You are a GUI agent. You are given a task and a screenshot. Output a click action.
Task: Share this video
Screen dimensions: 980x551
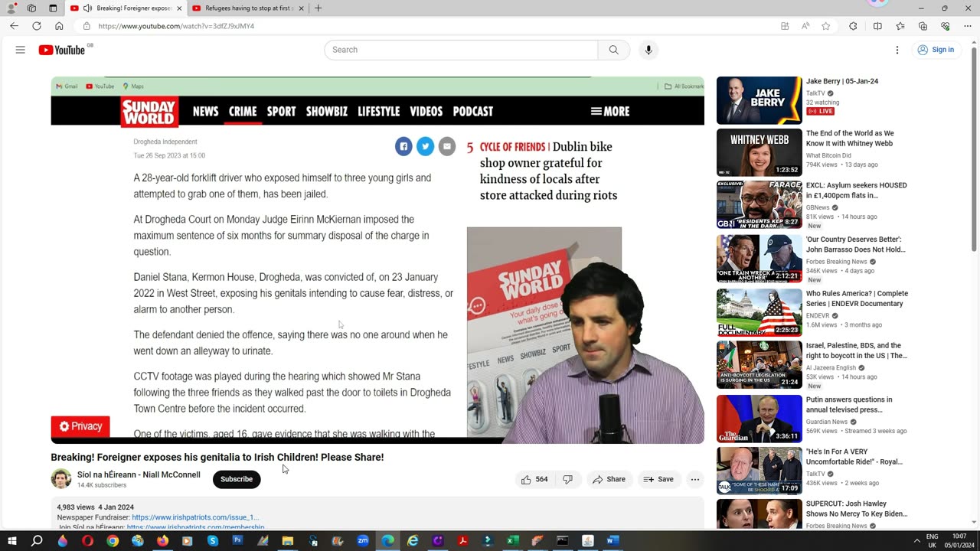(x=609, y=479)
